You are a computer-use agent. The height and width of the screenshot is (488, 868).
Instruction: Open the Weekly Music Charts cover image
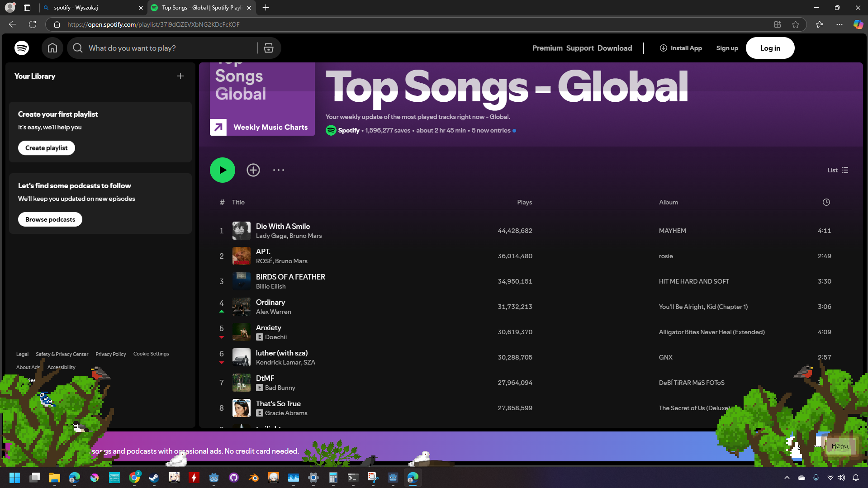coord(262,99)
